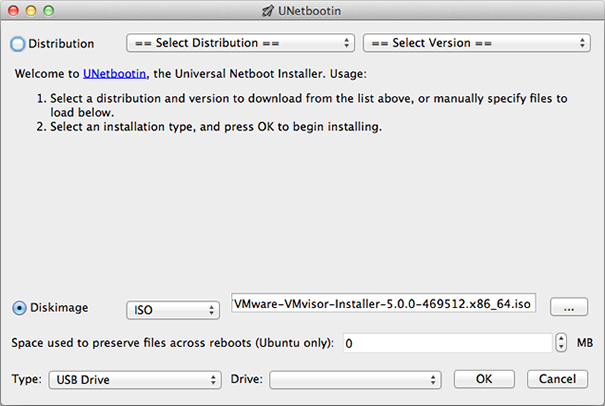Click the ISO file path text field
605x406 pixels.
[384, 304]
